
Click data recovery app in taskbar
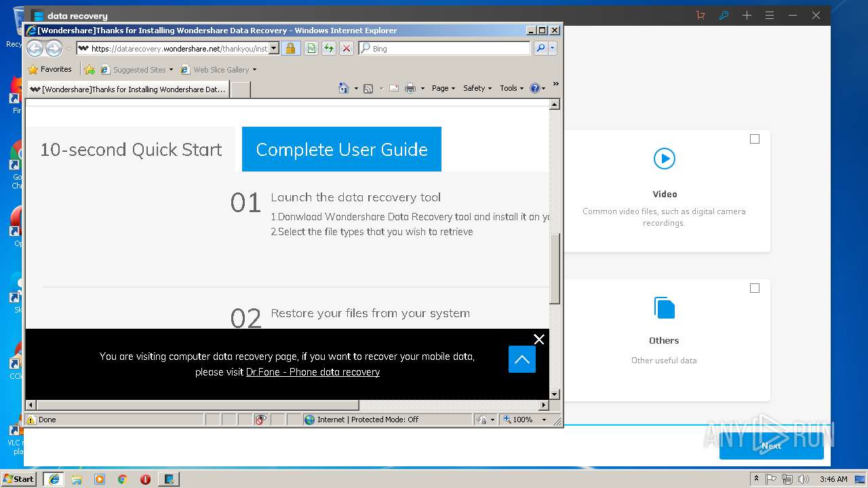coord(169,479)
